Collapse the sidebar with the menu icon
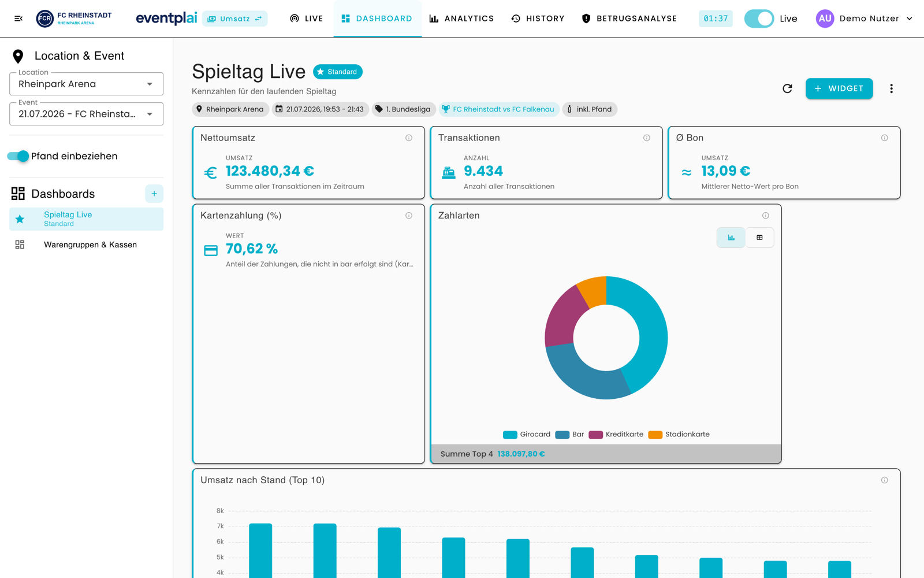This screenshot has width=924, height=578. pos(18,18)
